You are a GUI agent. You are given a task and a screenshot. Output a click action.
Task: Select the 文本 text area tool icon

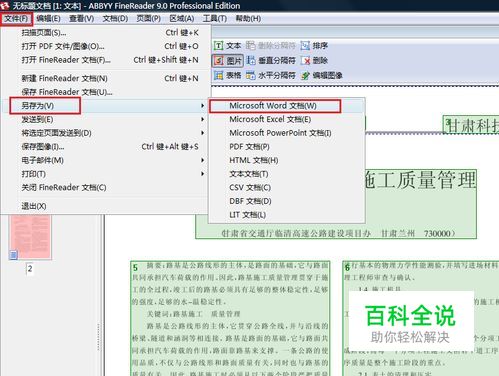click(218, 46)
